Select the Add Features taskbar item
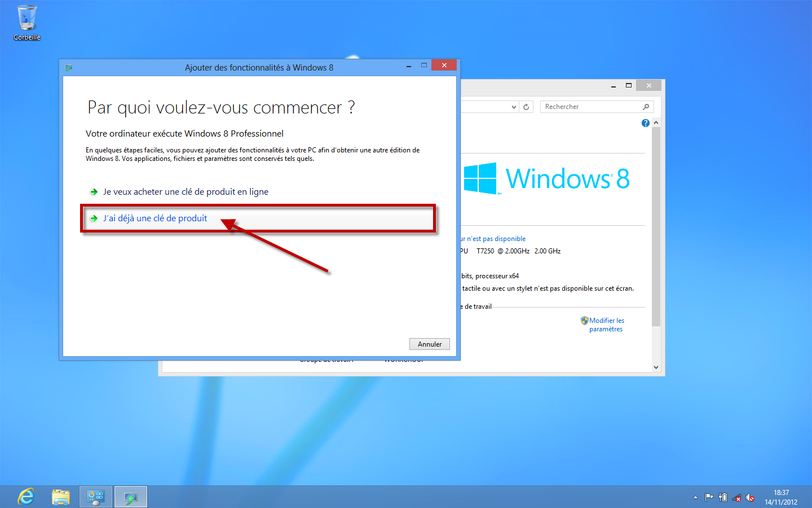812x508 pixels. pyautogui.click(x=131, y=497)
